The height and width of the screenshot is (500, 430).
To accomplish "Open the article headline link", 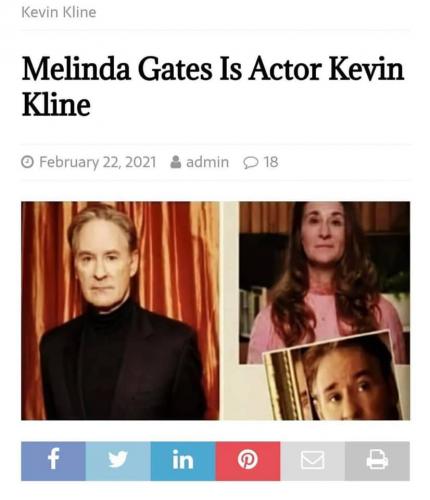I will 213,86.
